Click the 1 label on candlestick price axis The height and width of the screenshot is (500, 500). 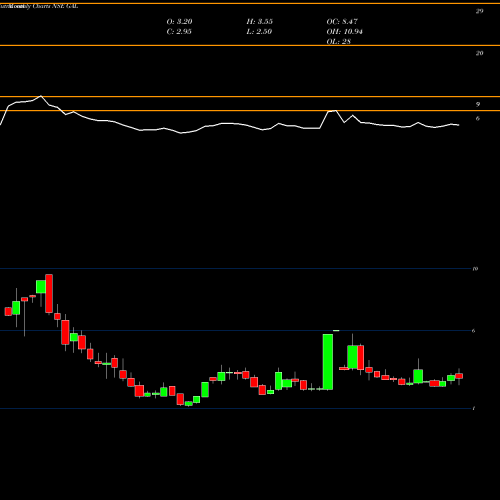[x=474, y=408]
